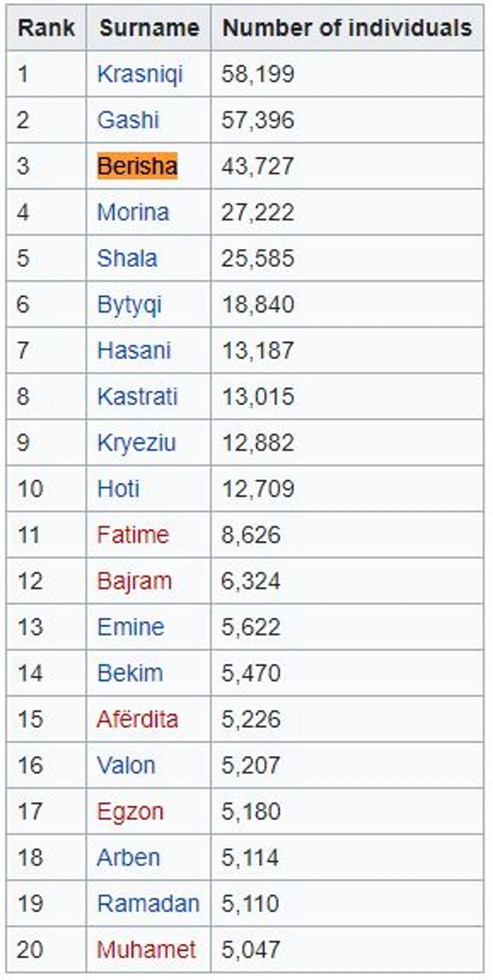
Task: Open the red Fatime link
Action: [x=133, y=535]
